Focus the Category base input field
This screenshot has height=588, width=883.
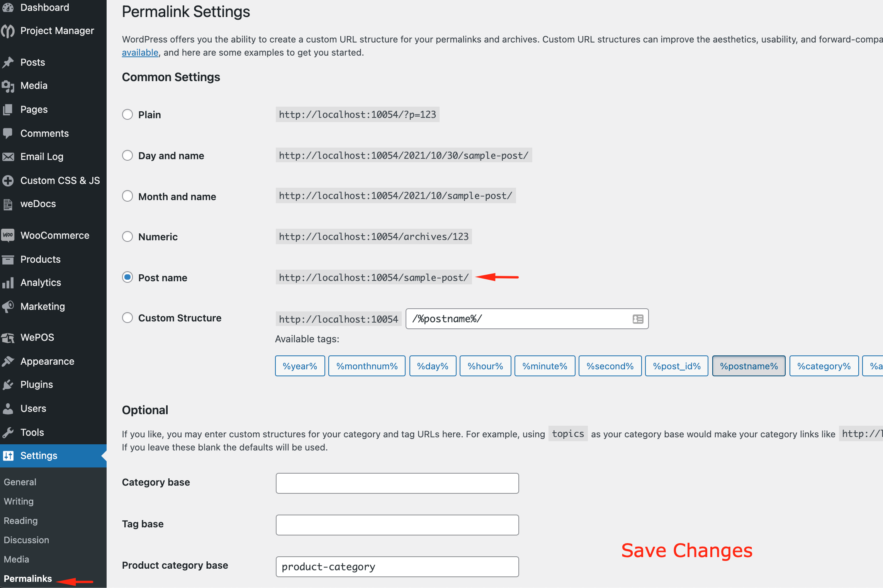(397, 483)
